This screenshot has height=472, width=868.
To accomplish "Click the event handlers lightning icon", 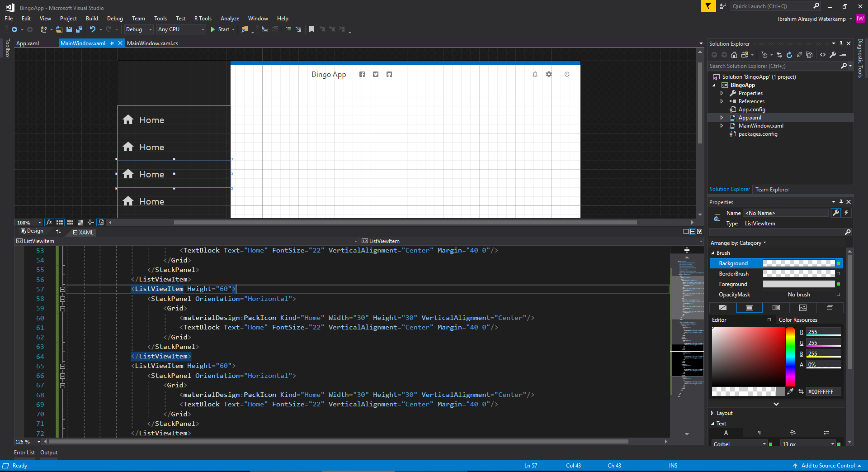I will (846, 213).
